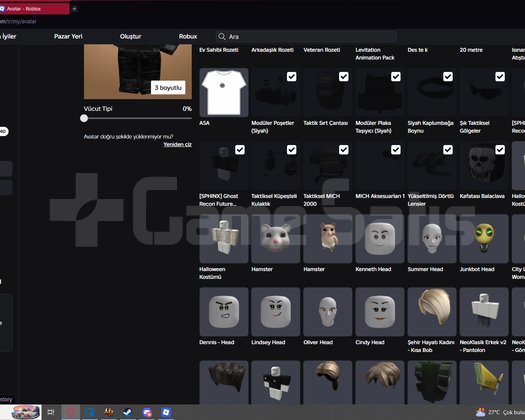Screen dimensions: 525x420
Task: Click the 20 metre label
Action: 471,50
